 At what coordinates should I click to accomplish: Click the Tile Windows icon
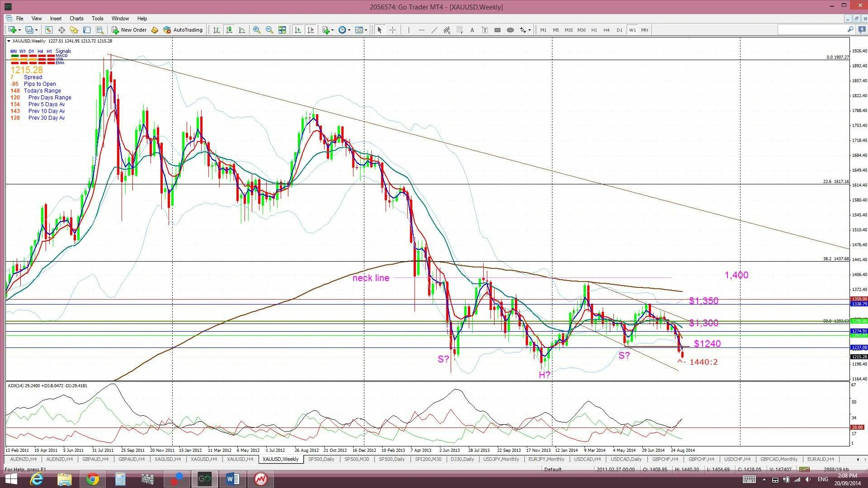(282, 30)
